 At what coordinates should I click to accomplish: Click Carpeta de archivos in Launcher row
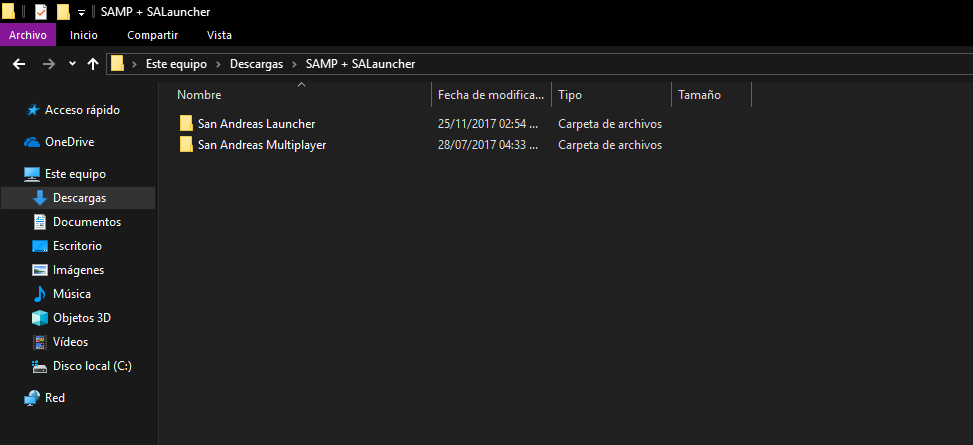coord(610,124)
